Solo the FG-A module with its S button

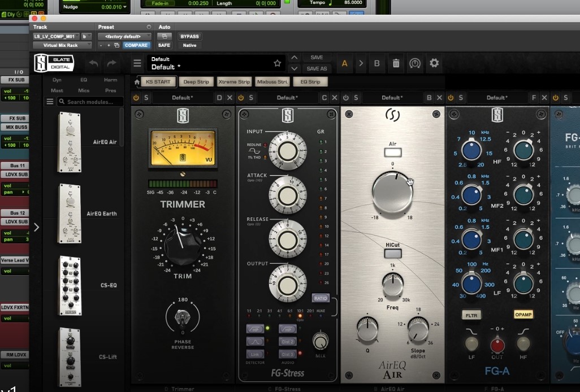pos(461,98)
